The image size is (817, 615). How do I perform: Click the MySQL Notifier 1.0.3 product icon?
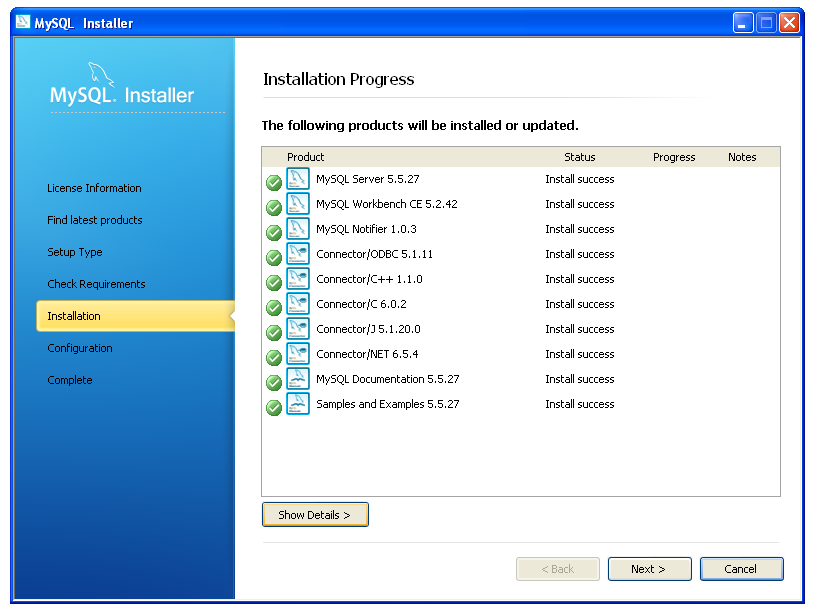click(x=298, y=228)
